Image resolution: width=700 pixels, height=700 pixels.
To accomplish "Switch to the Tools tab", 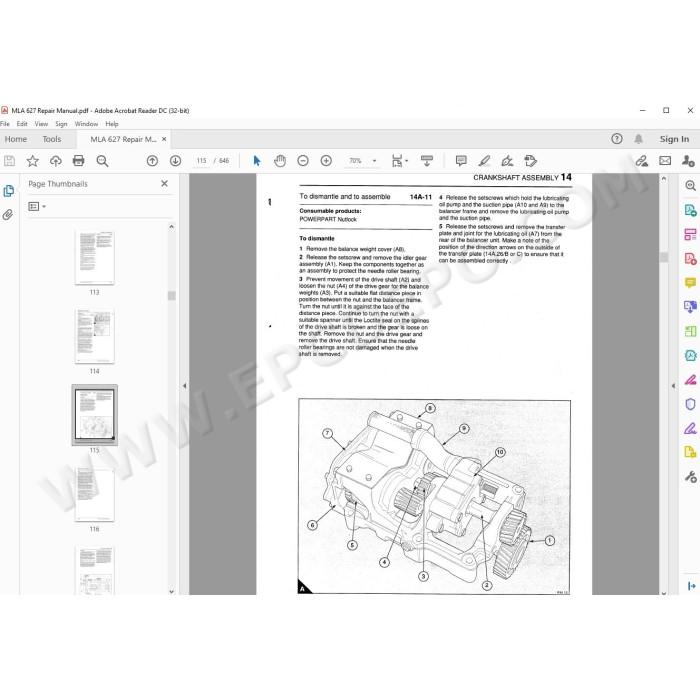I will [x=52, y=139].
